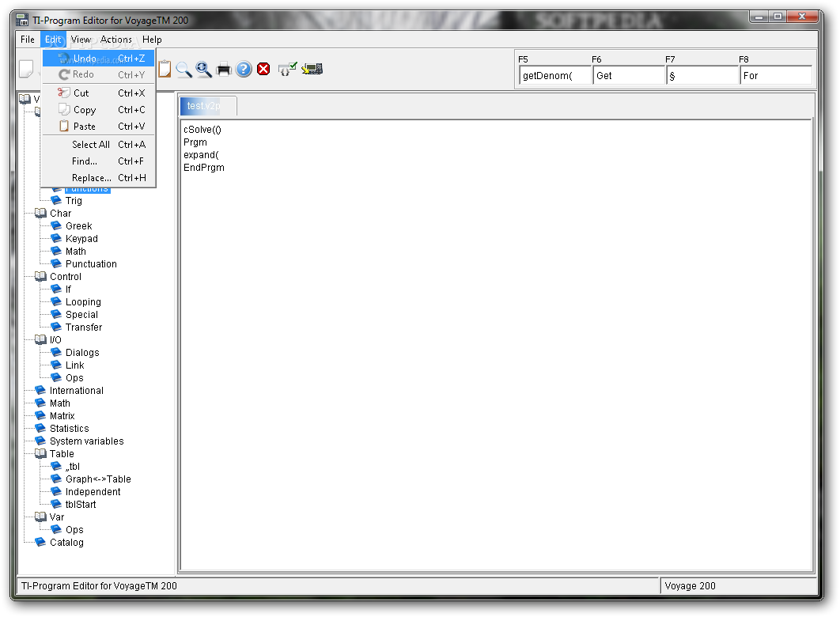Select Independent under Table

93,492
